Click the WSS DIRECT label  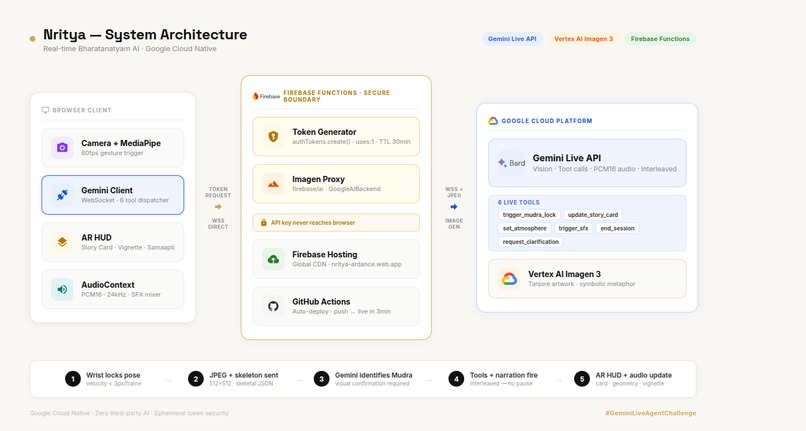pyautogui.click(x=218, y=223)
